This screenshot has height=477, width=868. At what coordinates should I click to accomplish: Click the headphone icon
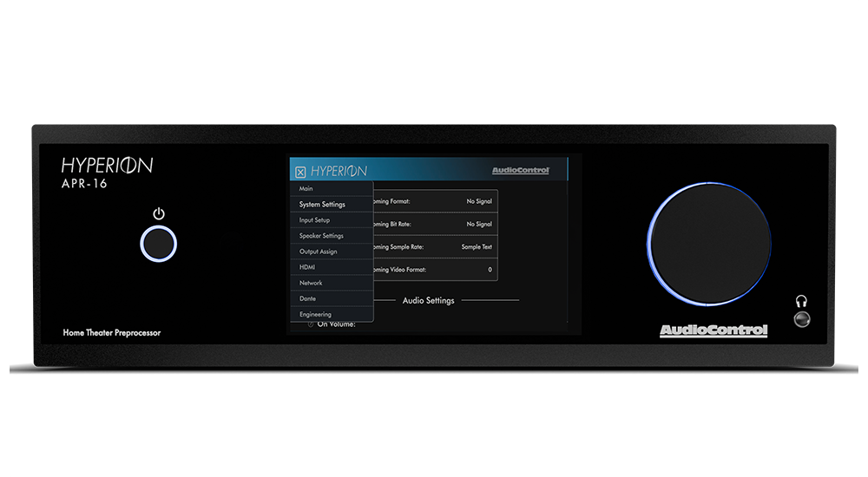801,301
